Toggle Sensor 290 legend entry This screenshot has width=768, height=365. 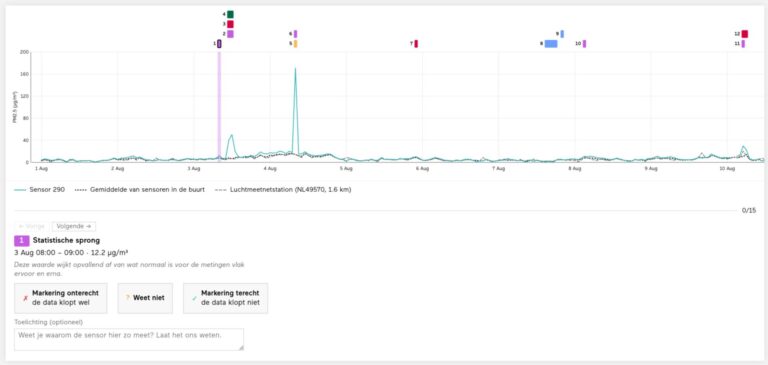click(40, 190)
